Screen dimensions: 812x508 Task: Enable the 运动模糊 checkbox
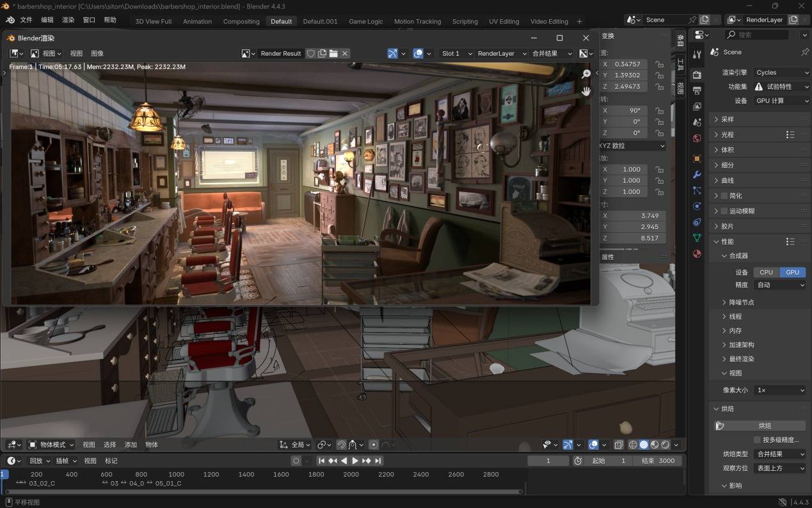click(724, 211)
